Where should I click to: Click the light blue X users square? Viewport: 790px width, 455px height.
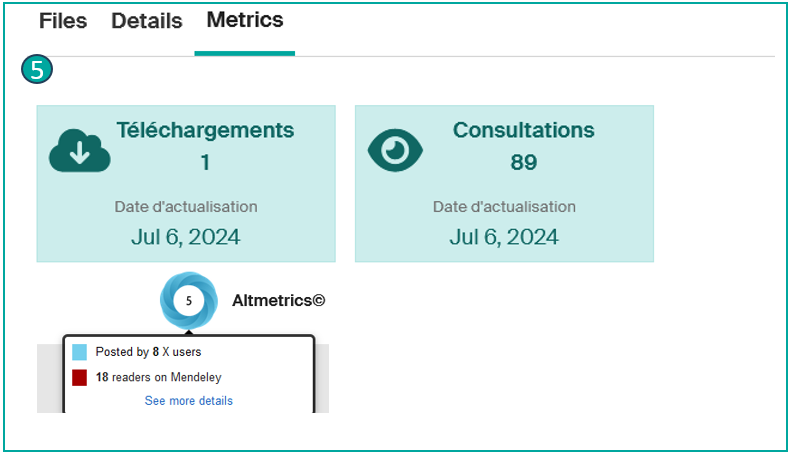[x=80, y=352]
